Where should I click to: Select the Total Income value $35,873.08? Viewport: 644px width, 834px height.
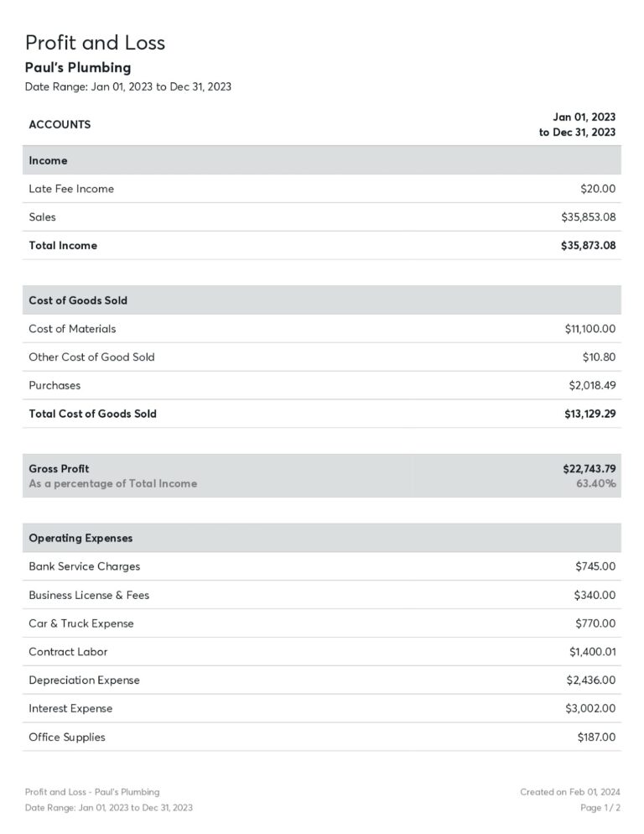[x=588, y=246]
